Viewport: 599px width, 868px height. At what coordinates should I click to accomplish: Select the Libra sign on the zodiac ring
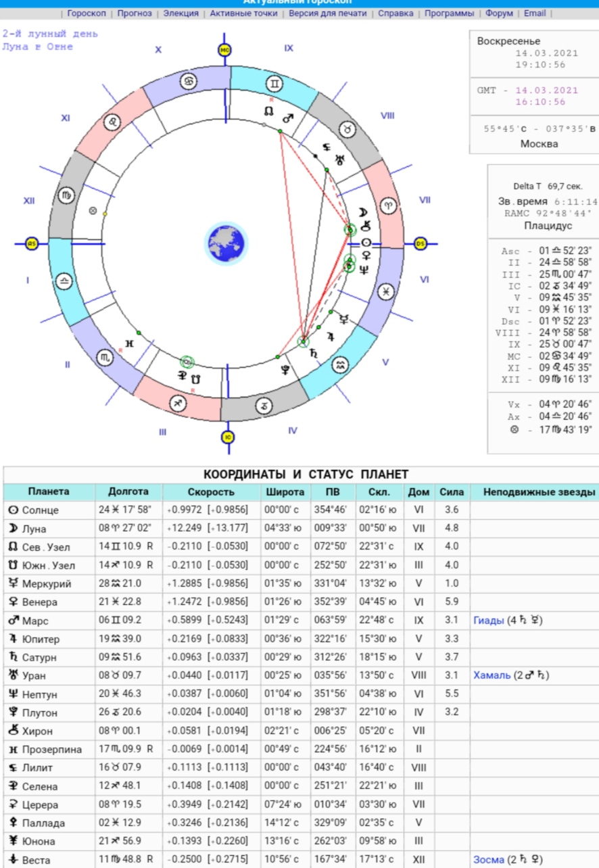point(66,281)
